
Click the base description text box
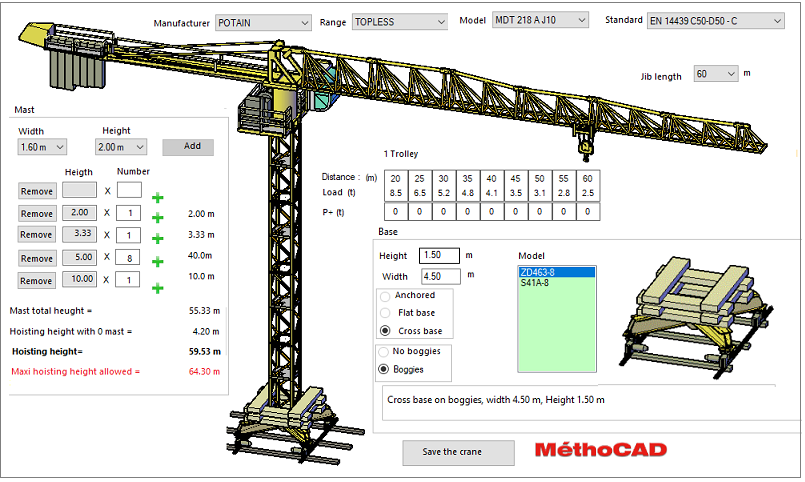590,403
